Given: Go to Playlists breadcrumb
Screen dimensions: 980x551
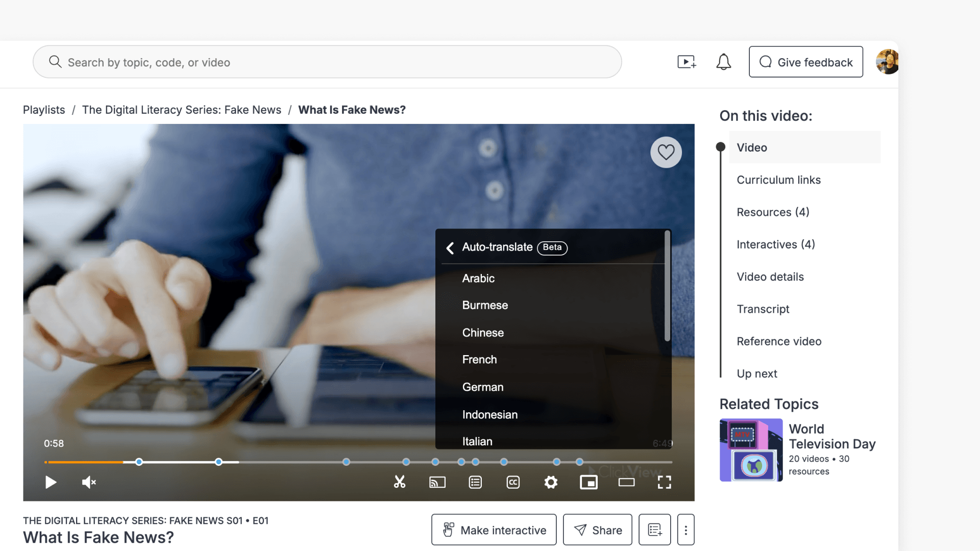Looking at the screenshot, I should click(44, 110).
